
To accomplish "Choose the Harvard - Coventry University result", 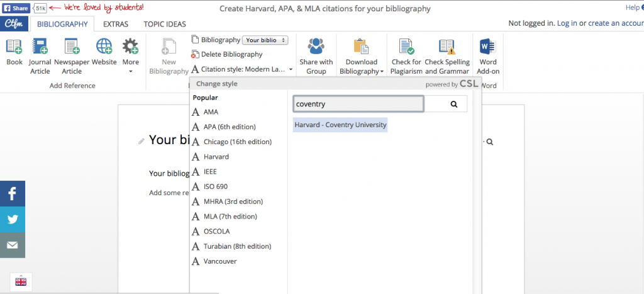I will tap(340, 125).
